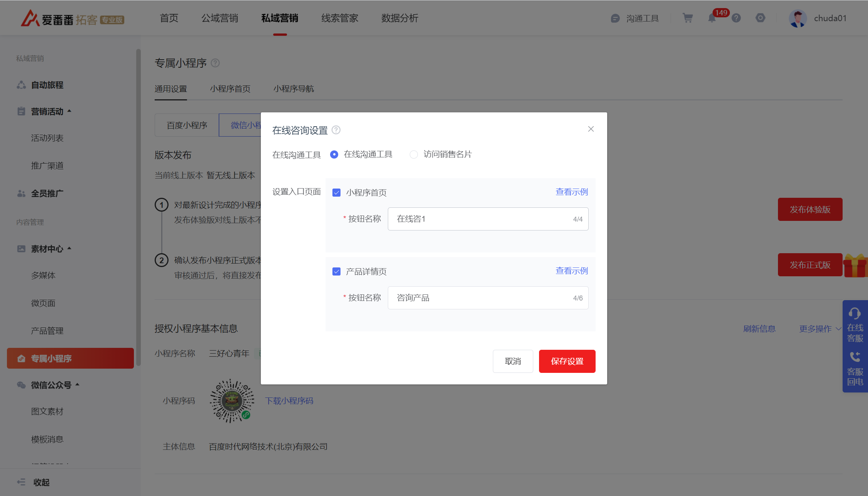Click the 沟通工具 chat bubble icon
The width and height of the screenshot is (868, 496).
(615, 18)
